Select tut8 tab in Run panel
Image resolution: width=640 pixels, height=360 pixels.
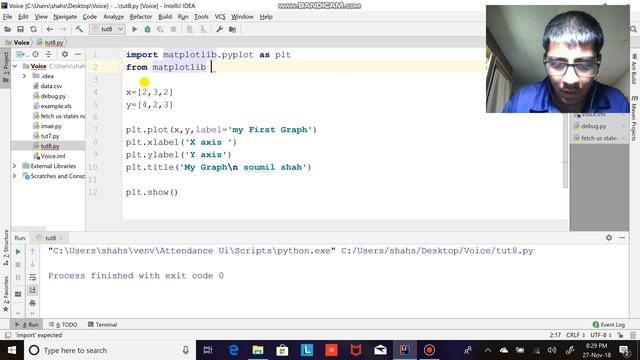50,238
